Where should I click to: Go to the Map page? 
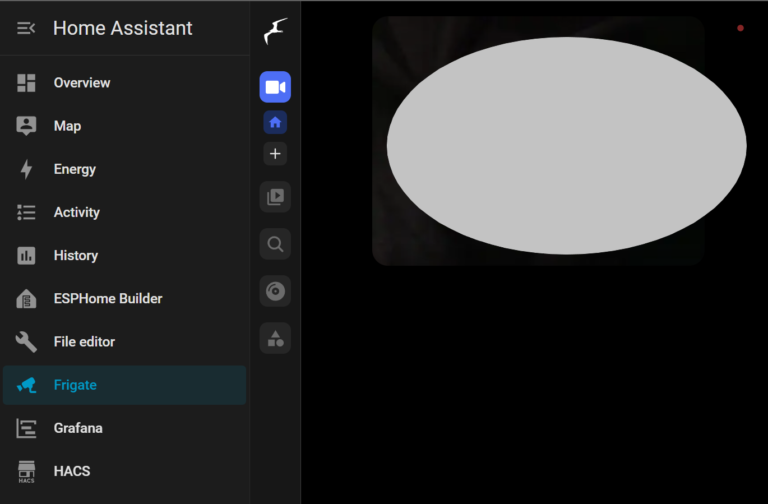point(124,126)
